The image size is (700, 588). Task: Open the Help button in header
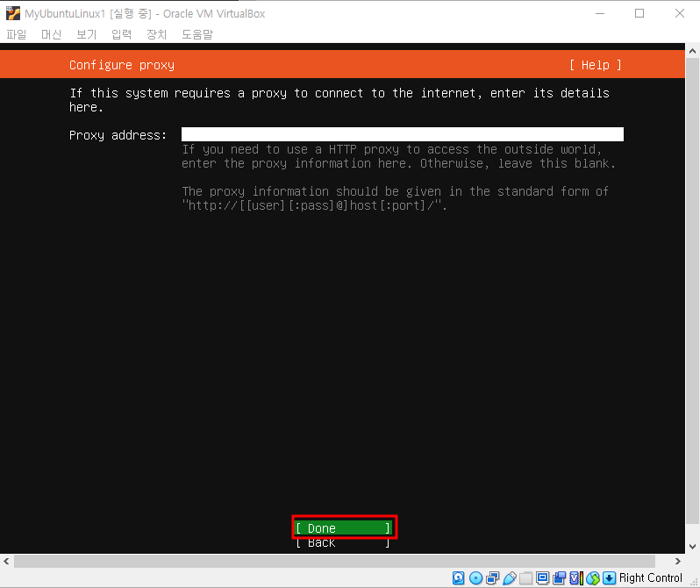(x=595, y=65)
